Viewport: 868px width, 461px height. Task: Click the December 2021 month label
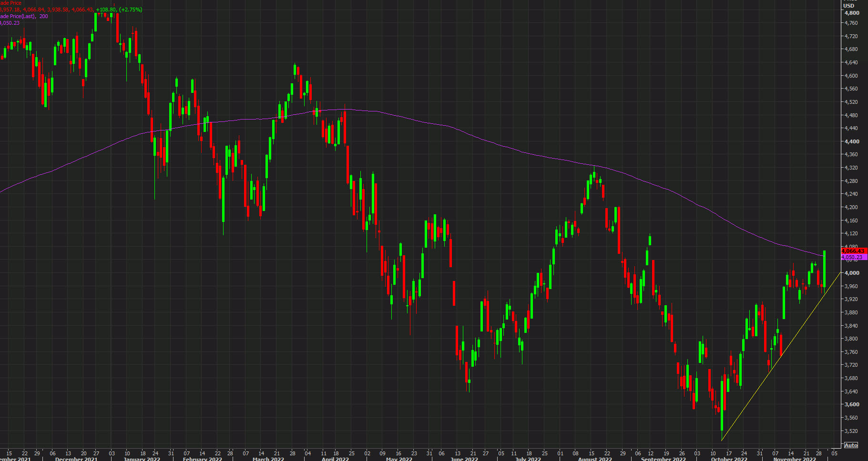pos(76,459)
